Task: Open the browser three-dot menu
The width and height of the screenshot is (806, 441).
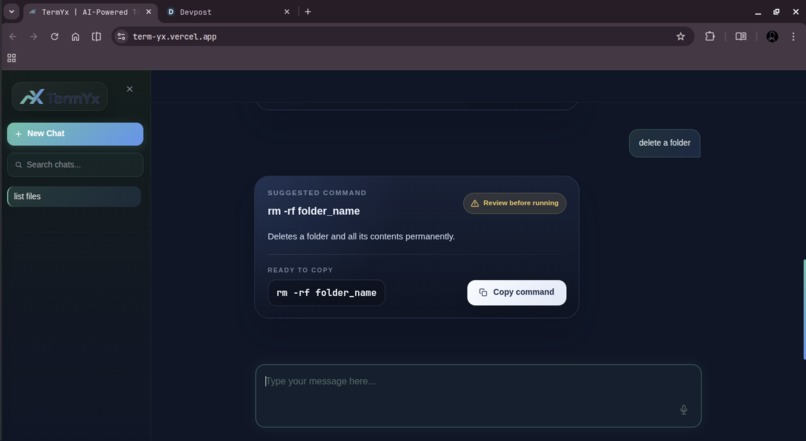Action: (793, 36)
